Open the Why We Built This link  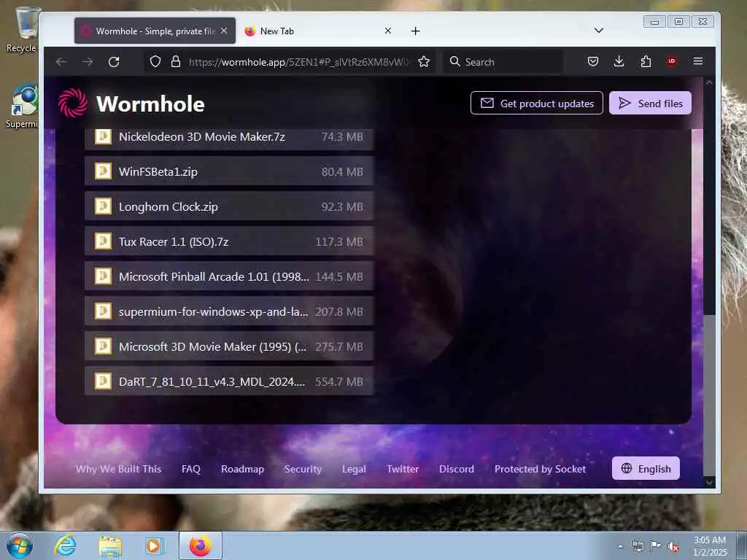119,469
